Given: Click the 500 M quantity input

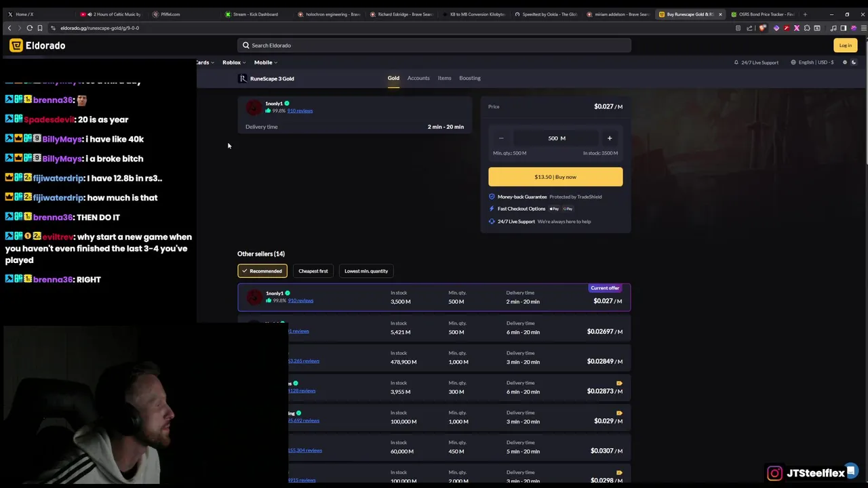Looking at the screenshot, I should click(555, 138).
